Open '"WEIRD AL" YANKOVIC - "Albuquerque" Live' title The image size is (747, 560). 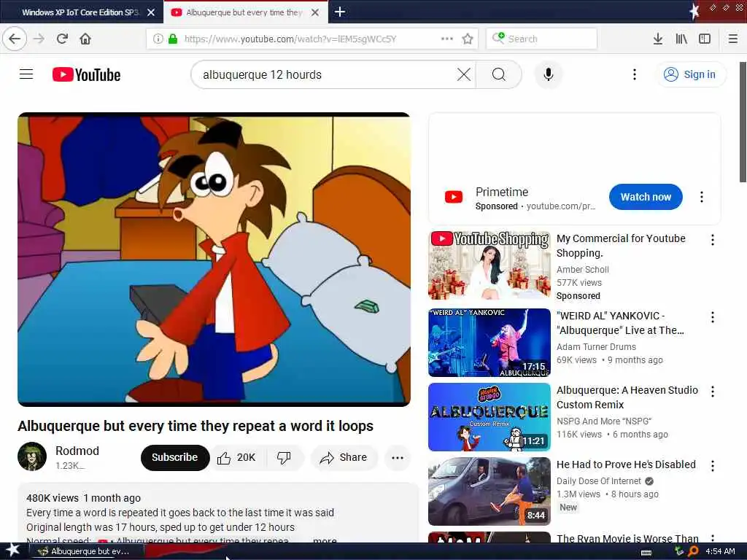pyautogui.click(x=620, y=323)
